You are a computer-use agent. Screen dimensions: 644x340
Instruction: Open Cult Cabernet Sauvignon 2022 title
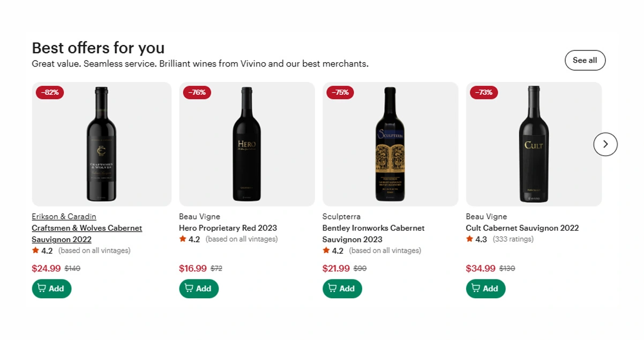[522, 228]
